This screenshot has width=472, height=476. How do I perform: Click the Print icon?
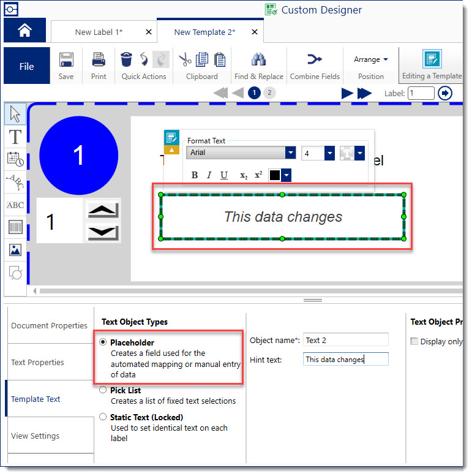pos(99,60)
